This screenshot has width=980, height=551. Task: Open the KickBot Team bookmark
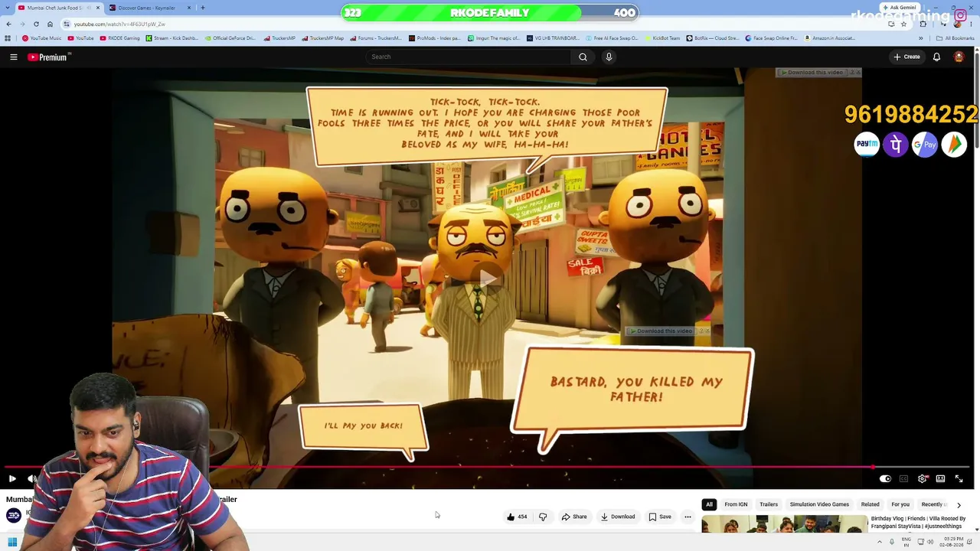(662, 38)
